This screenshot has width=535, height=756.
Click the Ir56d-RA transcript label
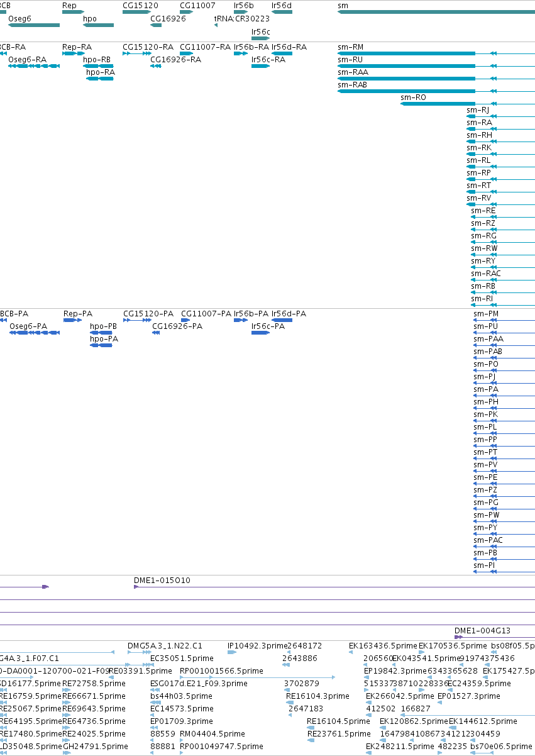coord(289,47)
